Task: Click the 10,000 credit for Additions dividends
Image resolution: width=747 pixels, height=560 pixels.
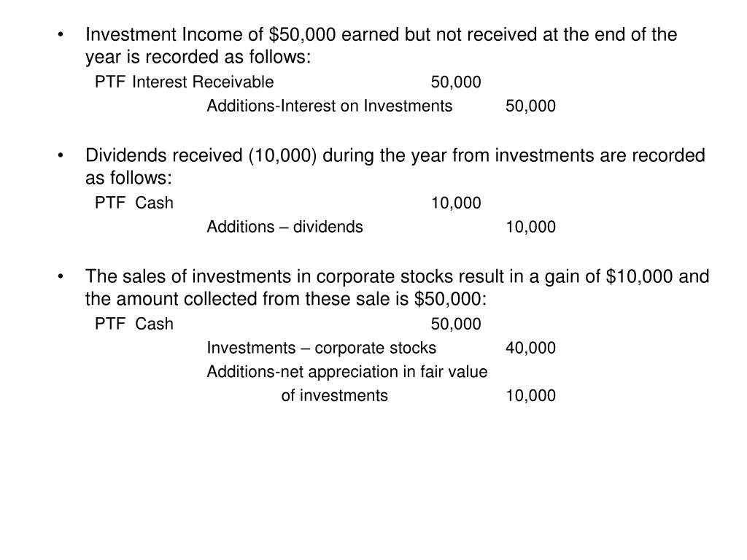Action: pos(531,227)
